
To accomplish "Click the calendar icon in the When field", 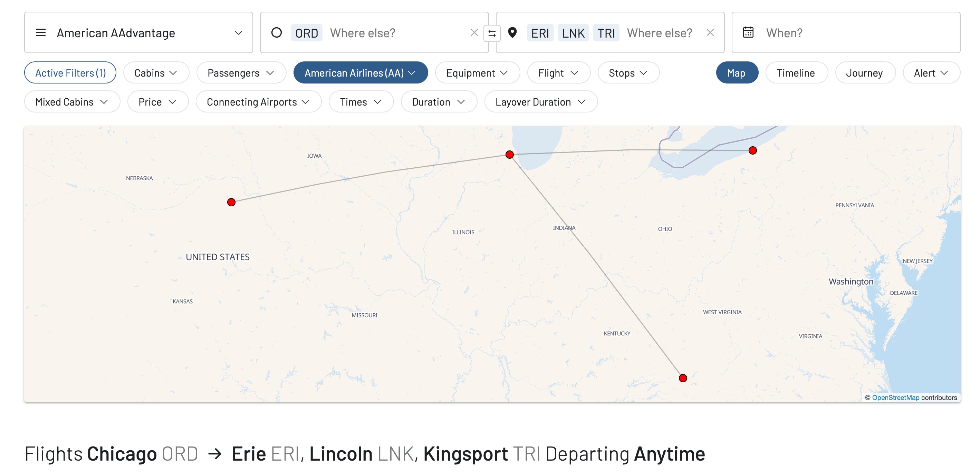I will 748,33.
